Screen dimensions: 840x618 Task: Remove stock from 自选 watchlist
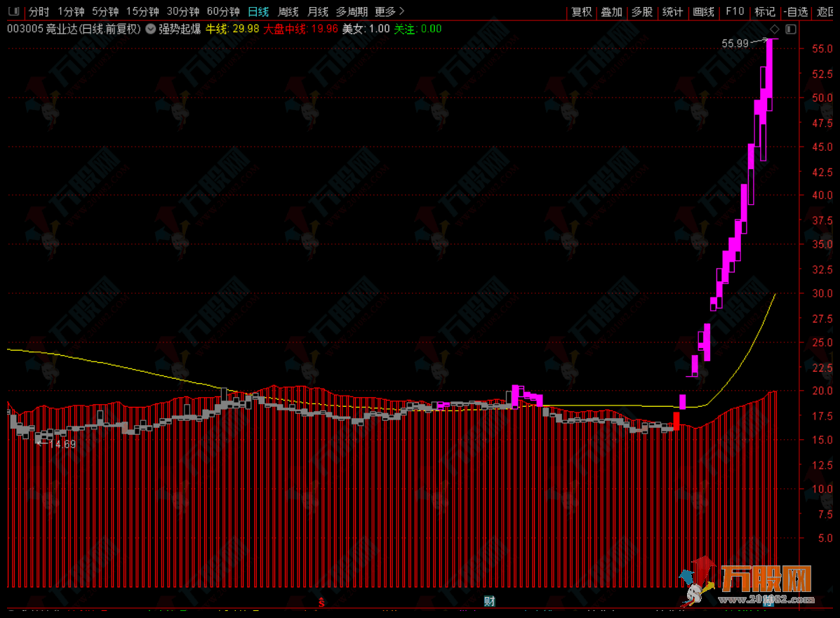[x=796, y=11]
